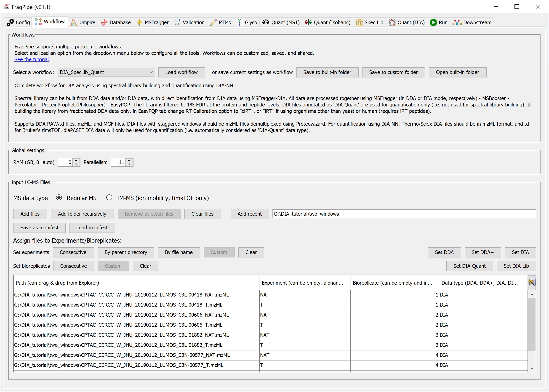The image size is (549, 392).
Task: Switch to the Quant (DIA) tab
Action: pos(407,22)
